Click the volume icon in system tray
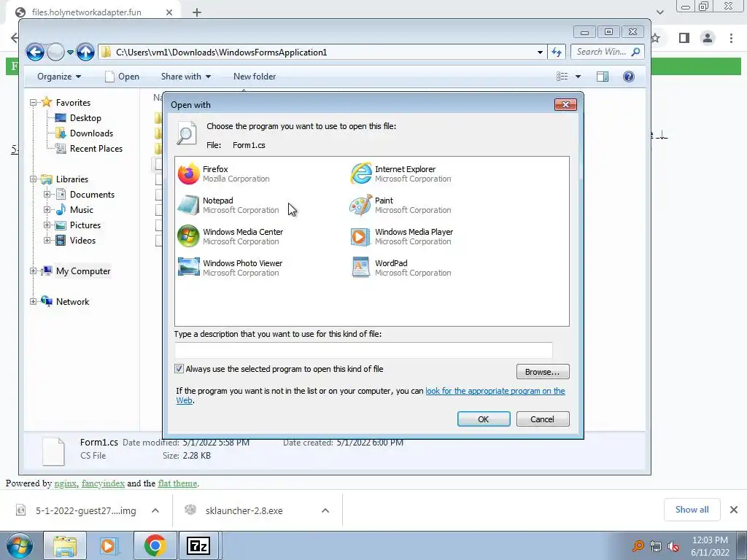The width and height of the screenshot is (747, 560). [673, 546]
